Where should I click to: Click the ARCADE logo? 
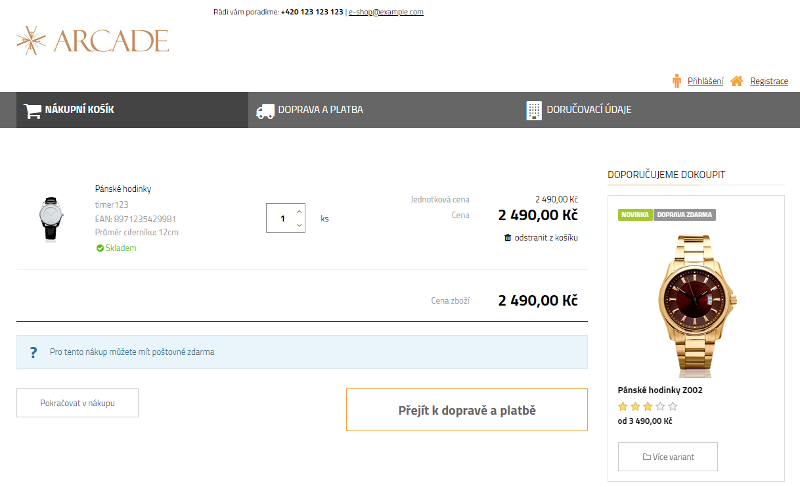92,40
